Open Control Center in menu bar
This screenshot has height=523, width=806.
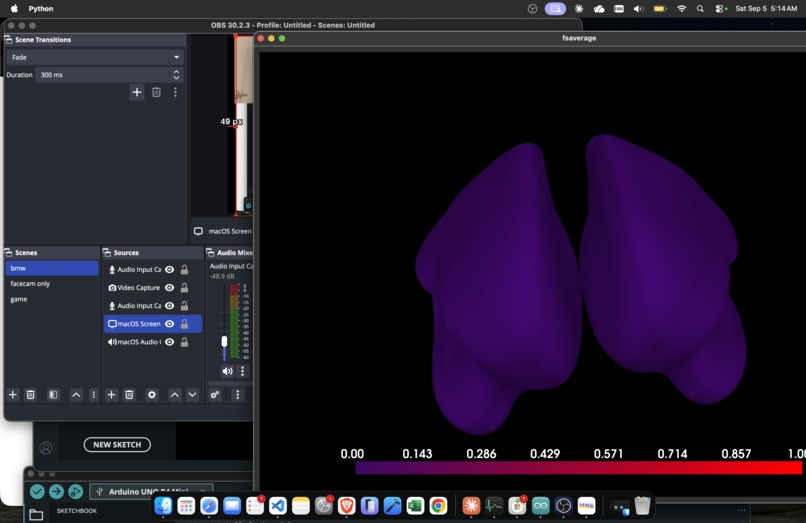pyautogui.click(x=720, y=9)
